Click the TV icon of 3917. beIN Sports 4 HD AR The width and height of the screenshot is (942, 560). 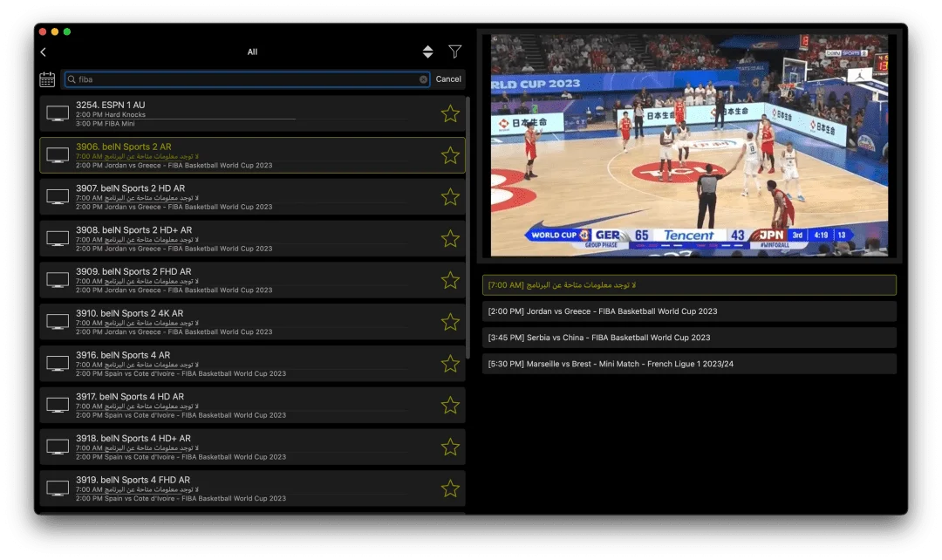[x=58, y=406]
